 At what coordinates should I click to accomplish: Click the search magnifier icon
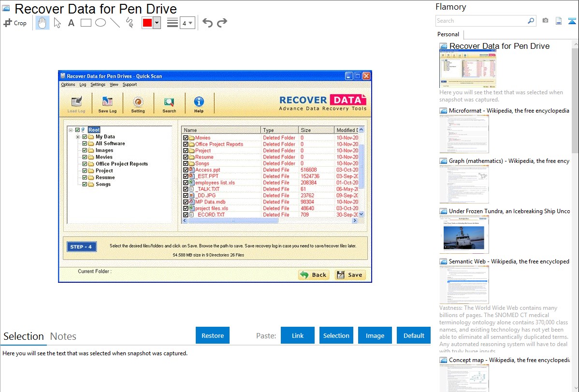[x=531, y=21]
